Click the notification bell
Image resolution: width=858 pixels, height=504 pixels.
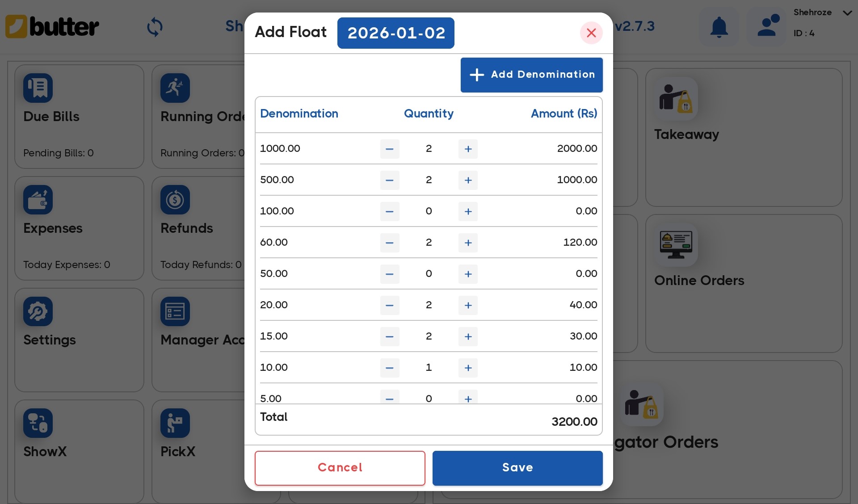click(718, 27)
